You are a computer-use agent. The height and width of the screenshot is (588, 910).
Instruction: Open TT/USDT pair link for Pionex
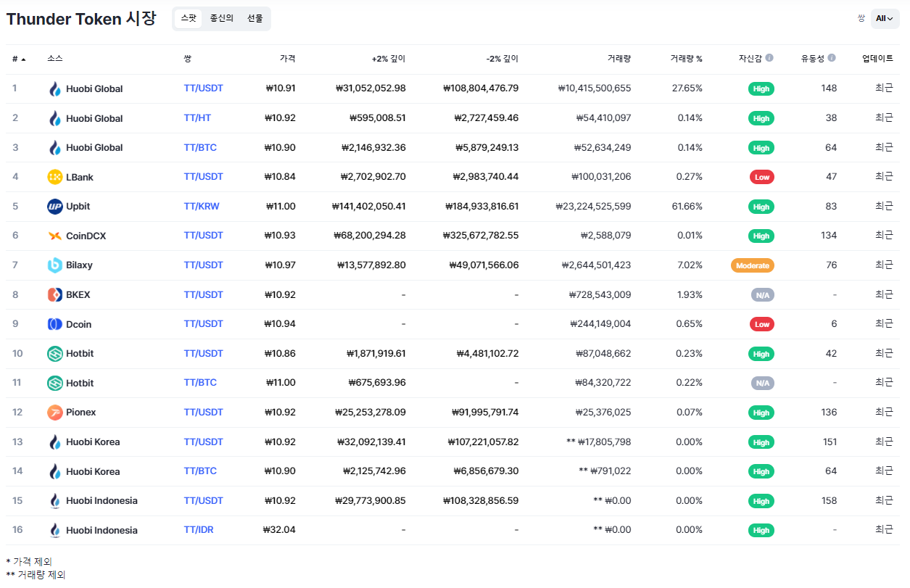coord(204,412)
